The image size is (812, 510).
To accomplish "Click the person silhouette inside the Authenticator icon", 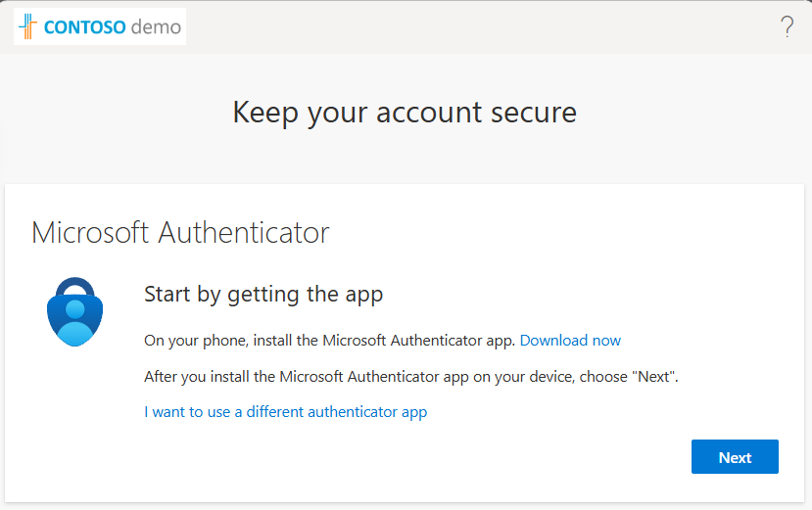I will pyautogui.click(x=75, y=323).
